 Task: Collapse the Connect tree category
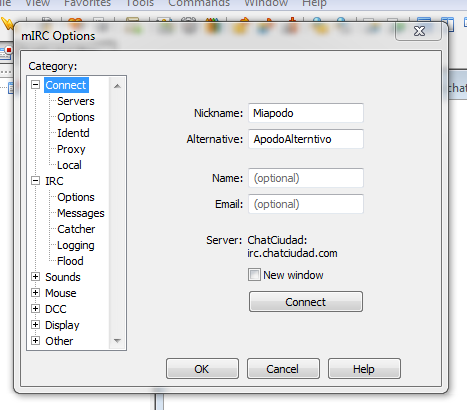tap(36, 84)
